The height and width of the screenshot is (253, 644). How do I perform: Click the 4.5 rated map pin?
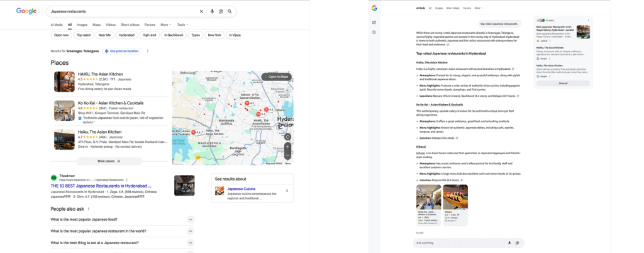(x=267, y=110)
